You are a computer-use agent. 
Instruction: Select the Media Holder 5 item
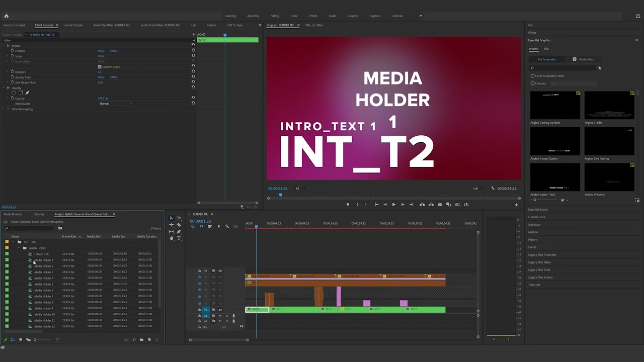pos(44,284)
